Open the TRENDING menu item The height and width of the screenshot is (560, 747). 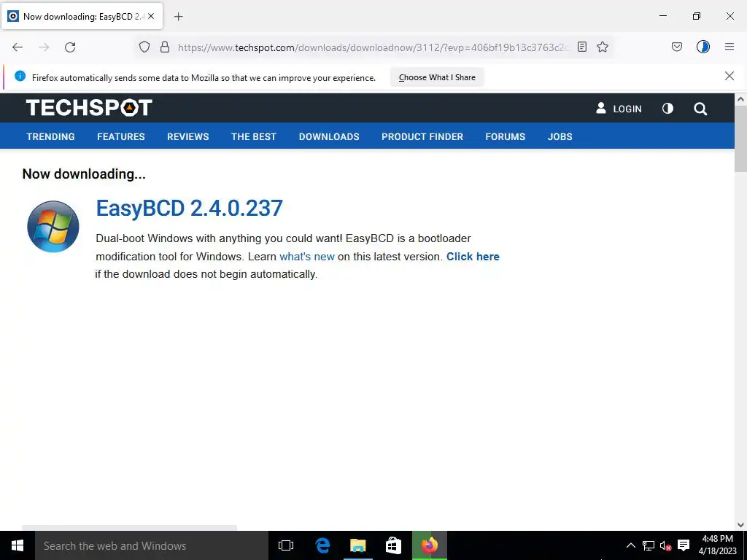point(50,136)
